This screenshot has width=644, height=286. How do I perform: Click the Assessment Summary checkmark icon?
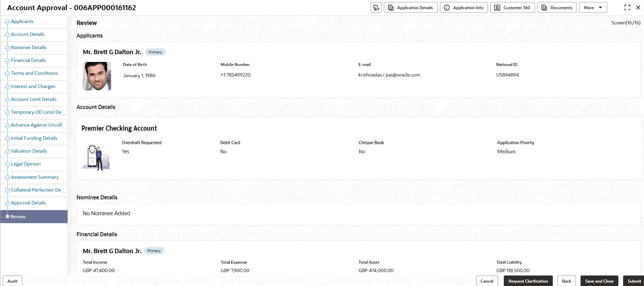7,178
